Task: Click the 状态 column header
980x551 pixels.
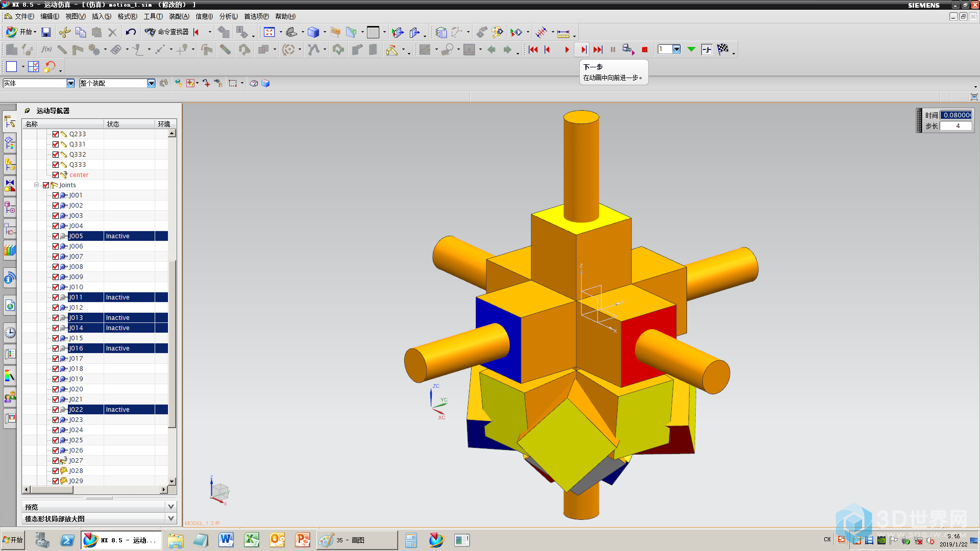Action: tap(130, 124)
